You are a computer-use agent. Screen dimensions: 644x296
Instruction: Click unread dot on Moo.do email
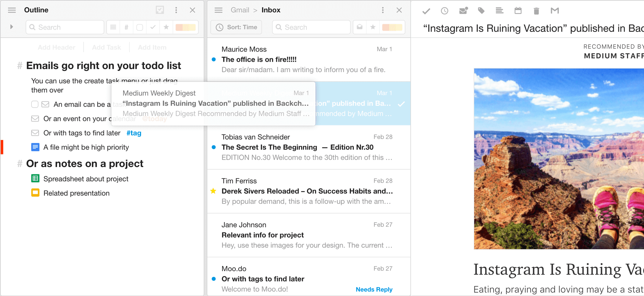tap(214, 279)
